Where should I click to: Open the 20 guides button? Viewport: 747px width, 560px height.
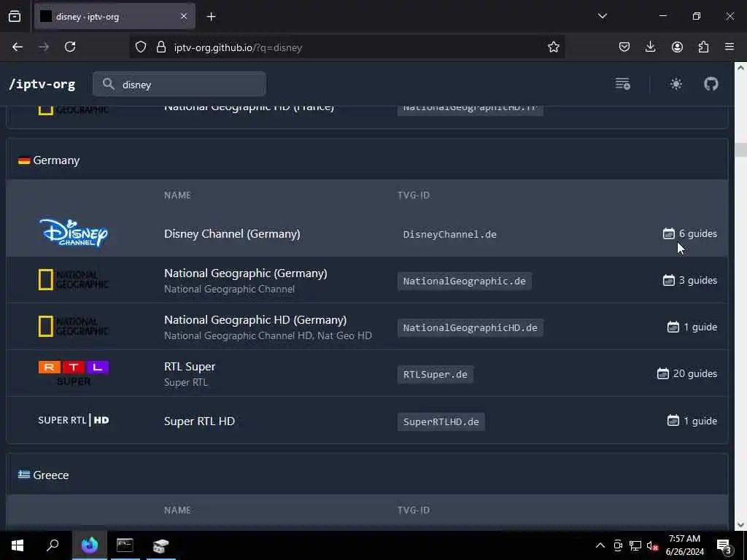point(686,374)
